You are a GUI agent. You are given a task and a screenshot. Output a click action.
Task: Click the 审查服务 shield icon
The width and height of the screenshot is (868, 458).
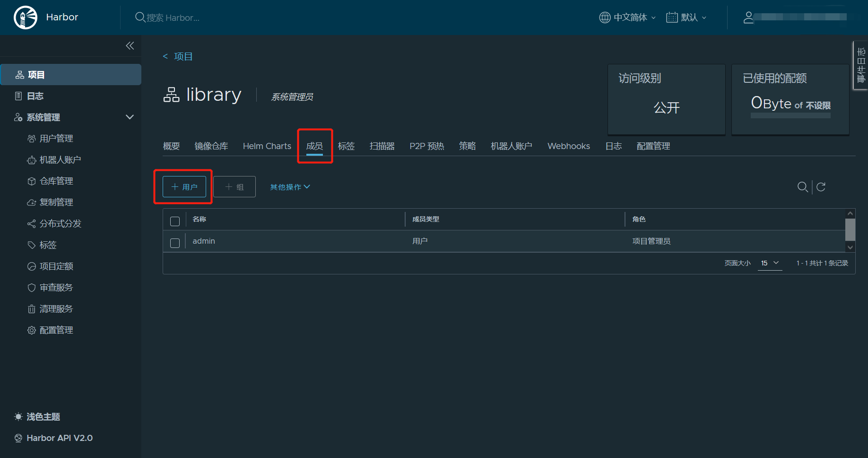[32, 288]
